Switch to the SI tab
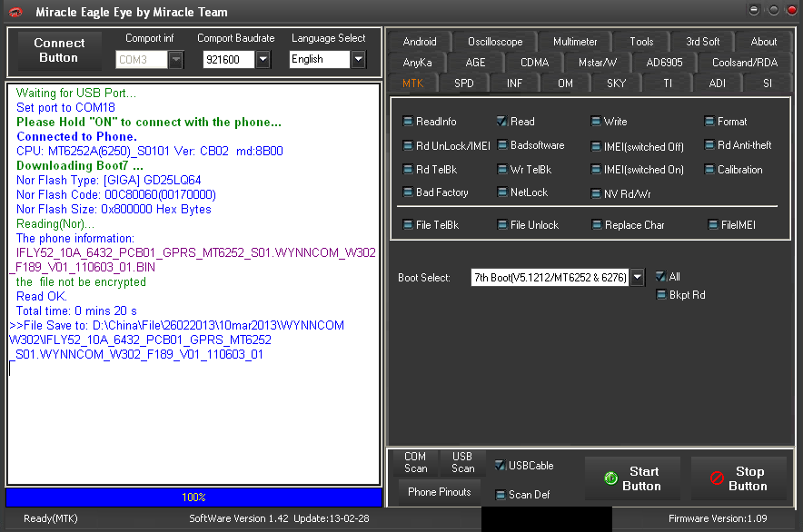 pyautogui.click(x=768, y=83)
